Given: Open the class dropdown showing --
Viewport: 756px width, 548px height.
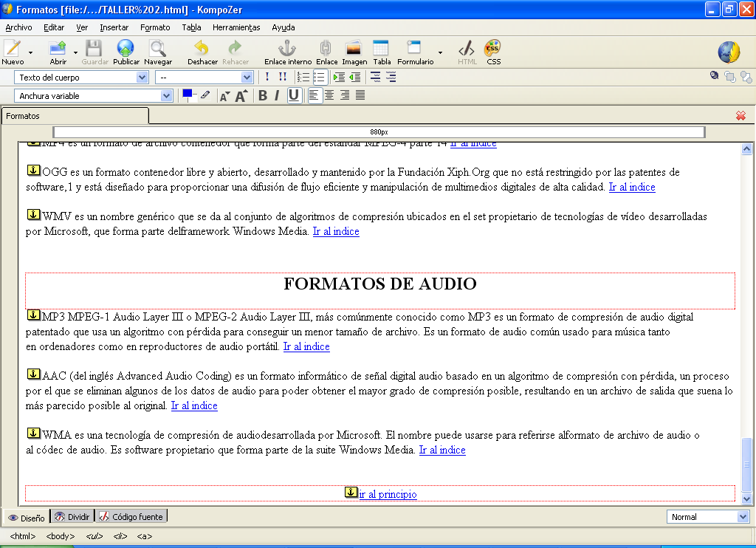Looking at the screenshot, I should pos(204,78).
